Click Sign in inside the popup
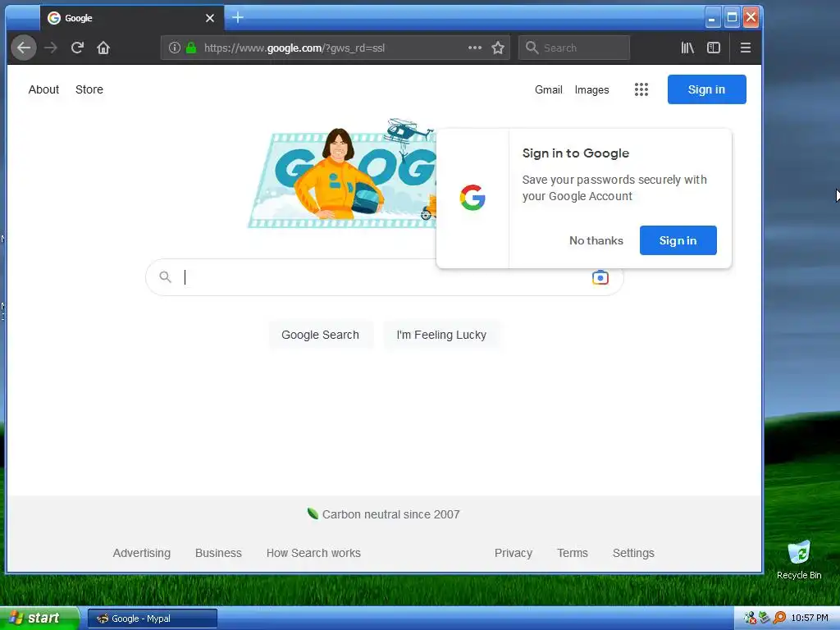The image size is (840, 630). [678, 240]
